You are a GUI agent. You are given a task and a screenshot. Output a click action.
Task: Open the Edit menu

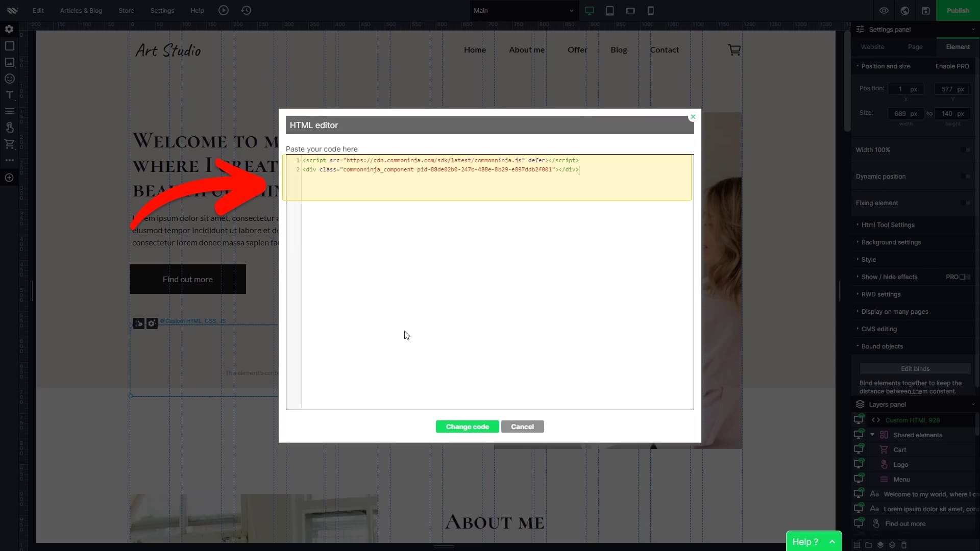coord(38,11)
